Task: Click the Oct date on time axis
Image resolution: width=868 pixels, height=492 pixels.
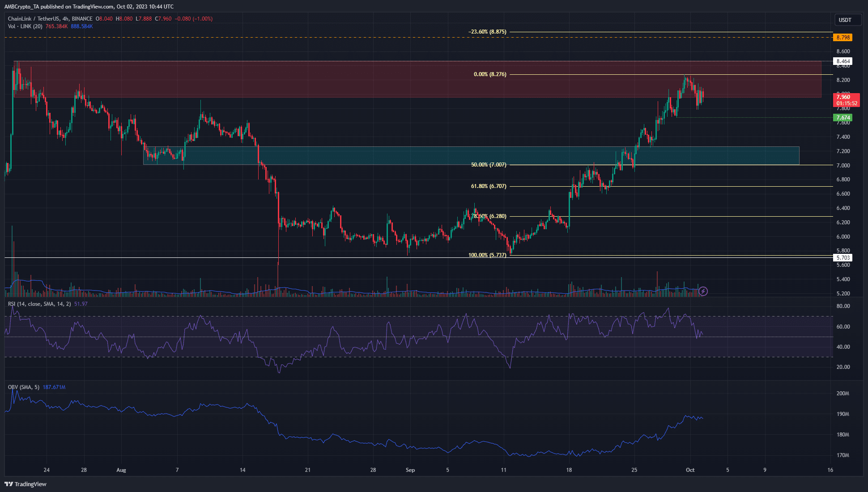Action: coord(690,470)
